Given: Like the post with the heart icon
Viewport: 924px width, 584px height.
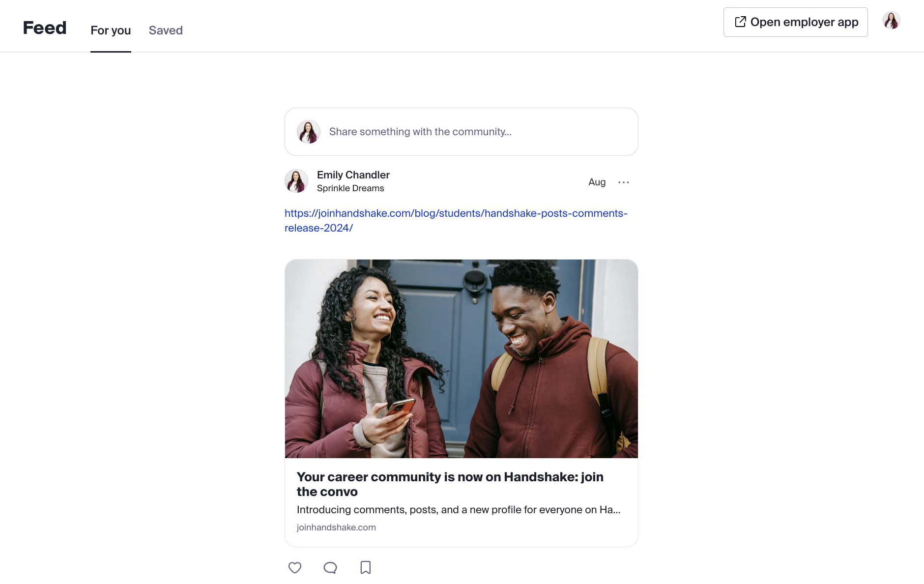Looking at the screenshot, I should [295, 568].
